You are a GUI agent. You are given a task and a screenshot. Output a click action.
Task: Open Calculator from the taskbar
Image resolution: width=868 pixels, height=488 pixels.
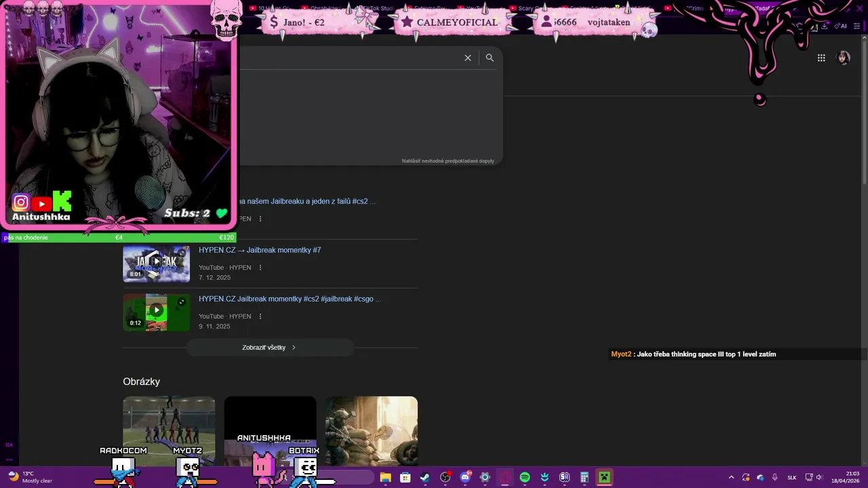pos(585,477)
